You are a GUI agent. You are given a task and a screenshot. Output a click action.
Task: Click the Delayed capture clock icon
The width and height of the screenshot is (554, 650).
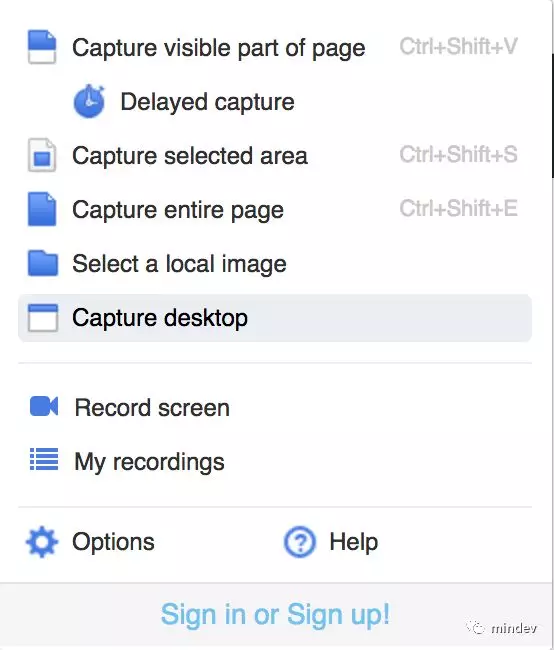point(89,101)
